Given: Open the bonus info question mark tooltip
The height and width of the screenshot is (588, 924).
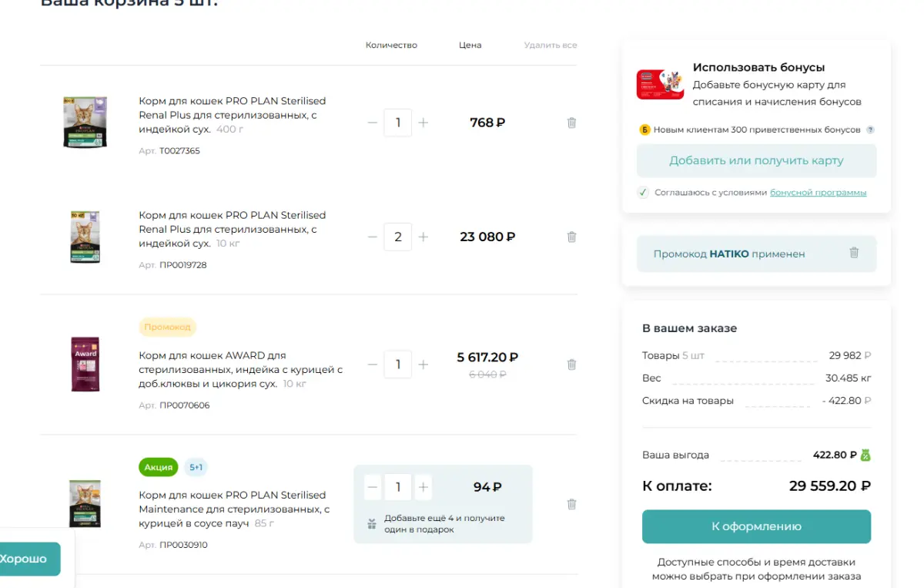Looking at the screenshot, I should pyautogui.click(x=870, y=129).
